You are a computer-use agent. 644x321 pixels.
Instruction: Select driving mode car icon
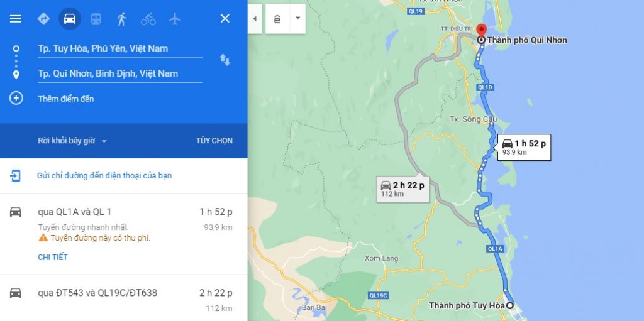pos(70,19)
